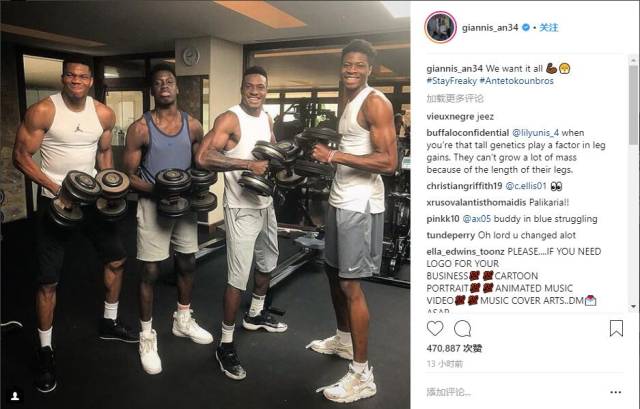Show tagged people icon on photo
640x409 pixels.
tap(15, 396)
